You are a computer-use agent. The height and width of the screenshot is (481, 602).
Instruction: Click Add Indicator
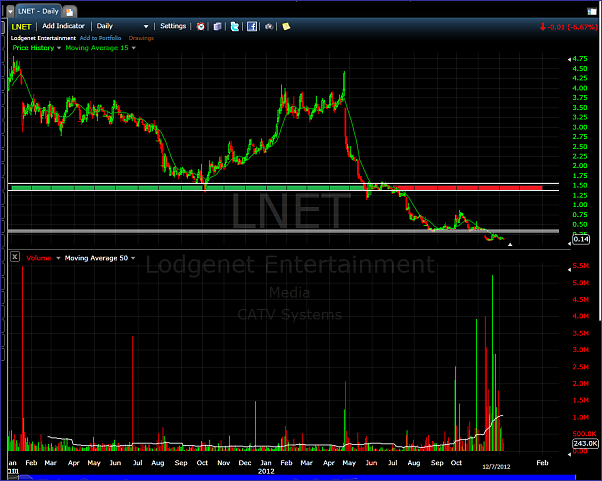click(63, 26)
